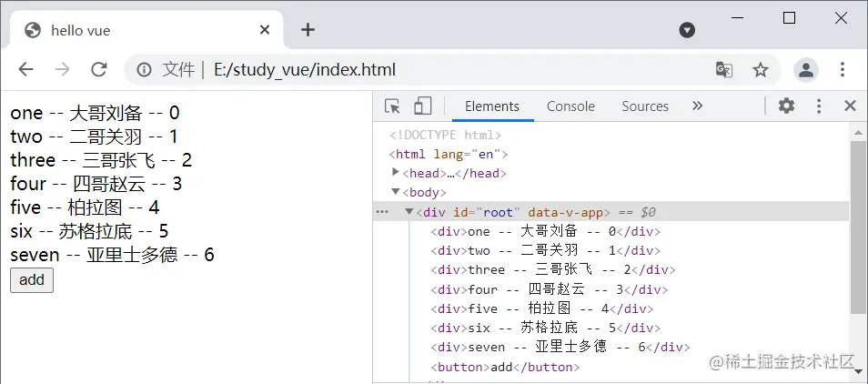
Task: Collapse the body node
Action: (x=395, y=192)
